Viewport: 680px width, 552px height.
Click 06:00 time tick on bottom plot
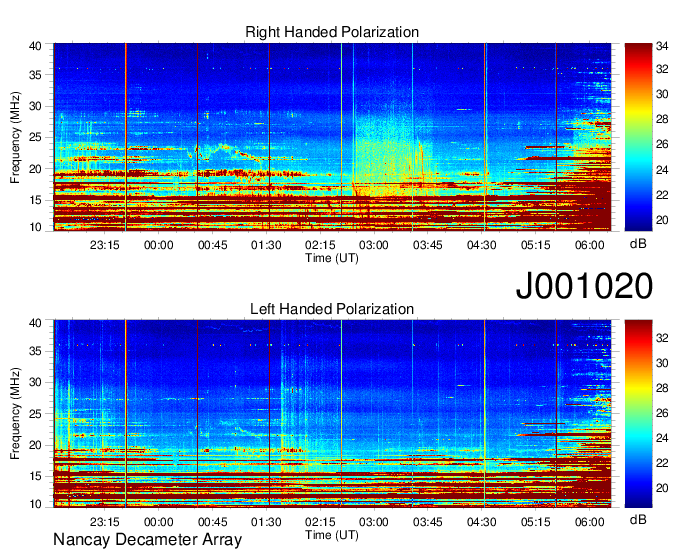click(589, 522)
